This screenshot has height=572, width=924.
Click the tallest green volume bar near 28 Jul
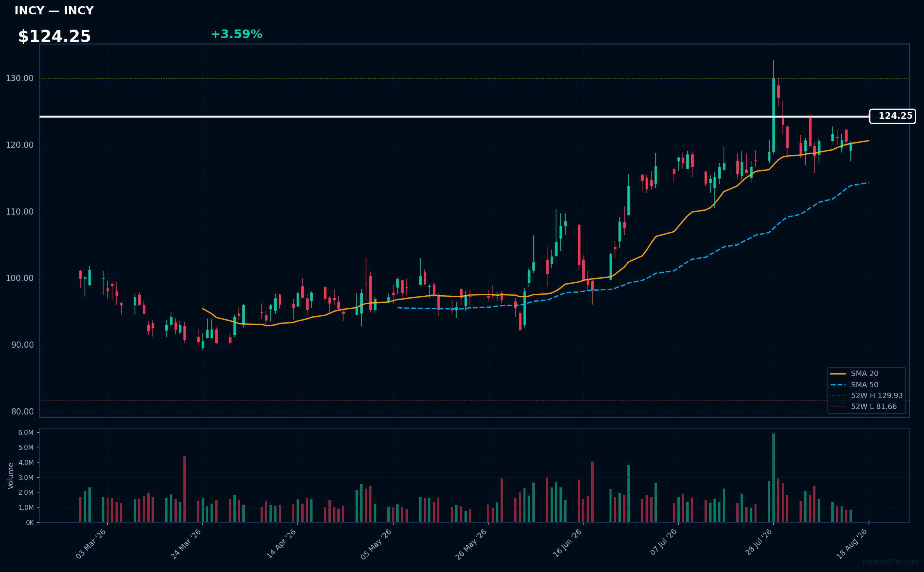pyautogui.click(x=774, y=478)
